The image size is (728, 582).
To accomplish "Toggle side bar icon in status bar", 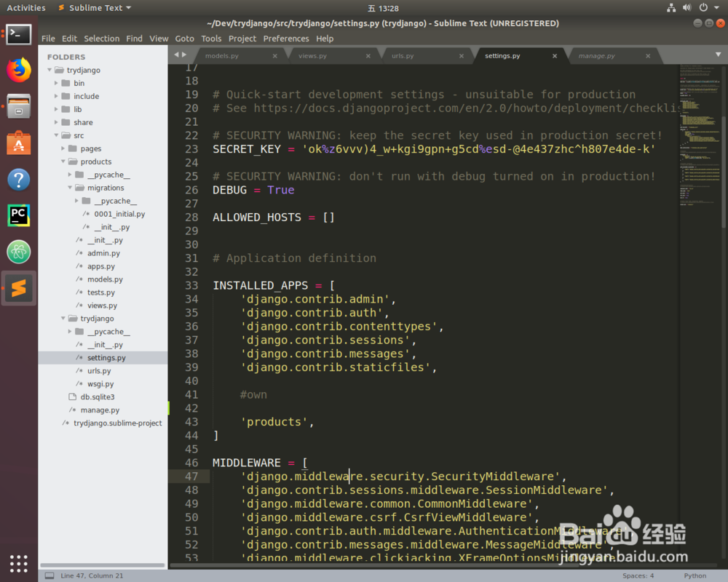I will pyautogui.click(x=50, y=575).
